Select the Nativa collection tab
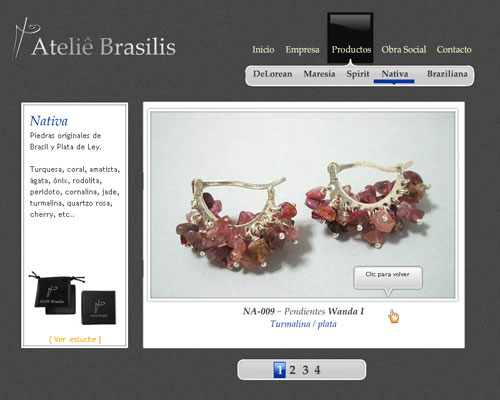 (395, 74)
